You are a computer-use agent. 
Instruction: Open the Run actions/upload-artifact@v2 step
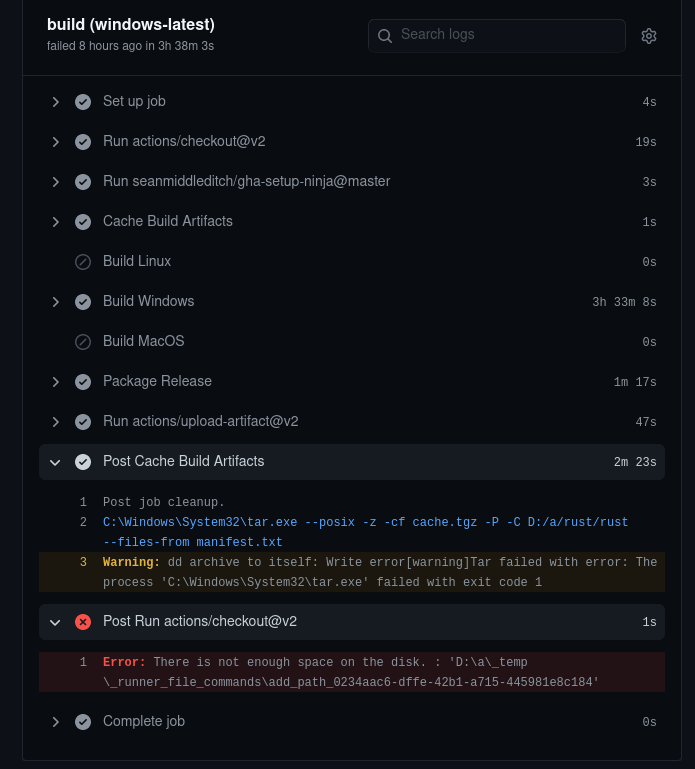pos(352,422)
